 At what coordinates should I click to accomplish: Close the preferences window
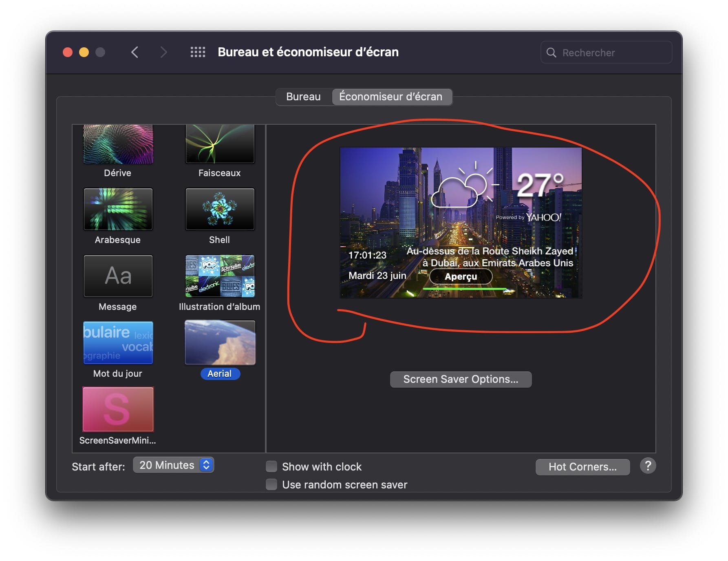pyautogui.click(x=68, y=52)
